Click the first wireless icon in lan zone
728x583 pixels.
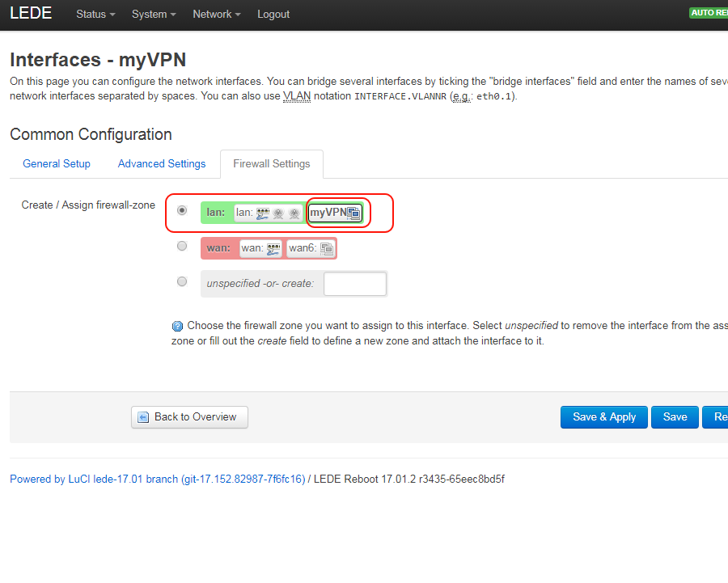click(278, 213)
